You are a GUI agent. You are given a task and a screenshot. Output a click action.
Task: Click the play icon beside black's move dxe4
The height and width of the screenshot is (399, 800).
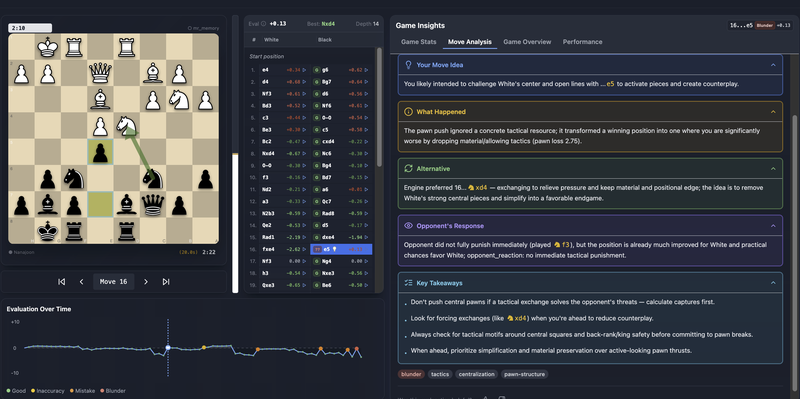pos(366,237)
